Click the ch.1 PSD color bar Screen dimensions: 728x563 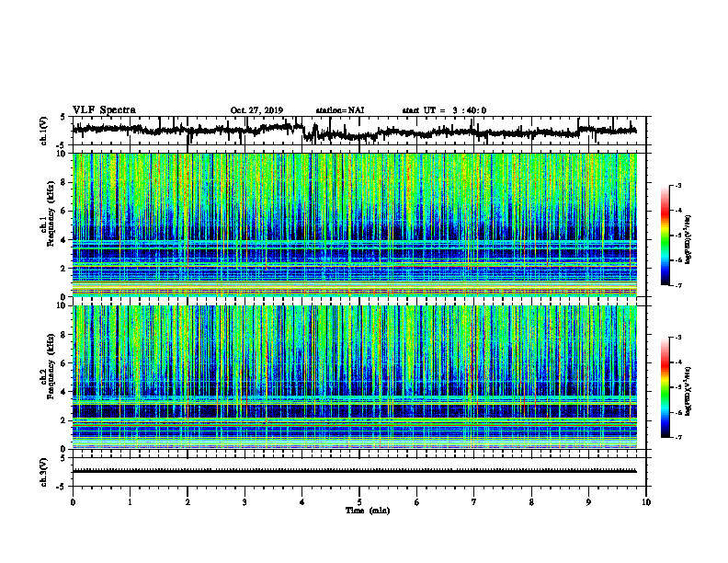(x=665, y=236)
